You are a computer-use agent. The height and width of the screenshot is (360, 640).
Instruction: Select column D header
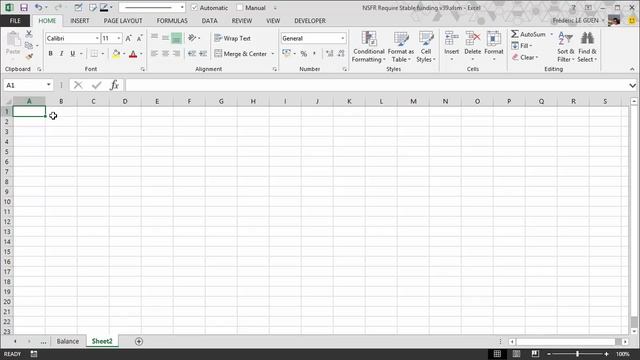point(125,101)
